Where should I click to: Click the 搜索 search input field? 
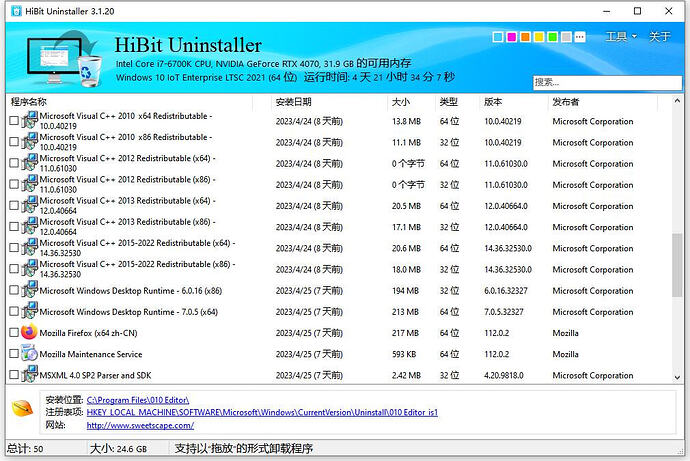[x=607, y=82]
